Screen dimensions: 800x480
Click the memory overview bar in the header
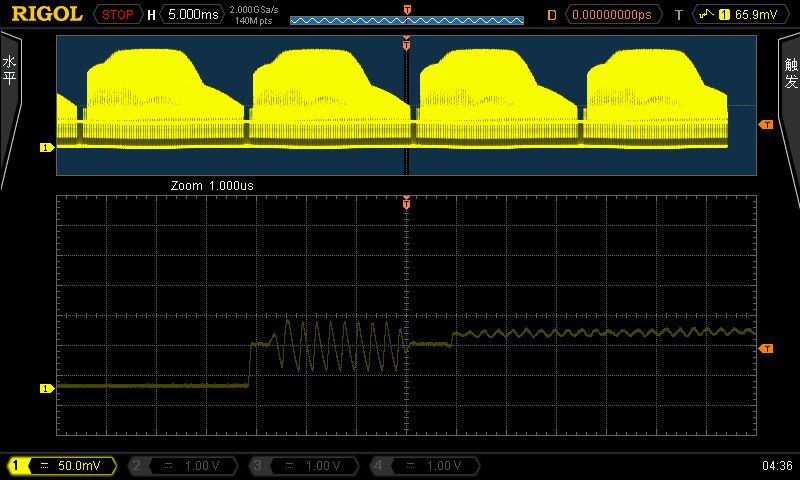click(406, 20)
